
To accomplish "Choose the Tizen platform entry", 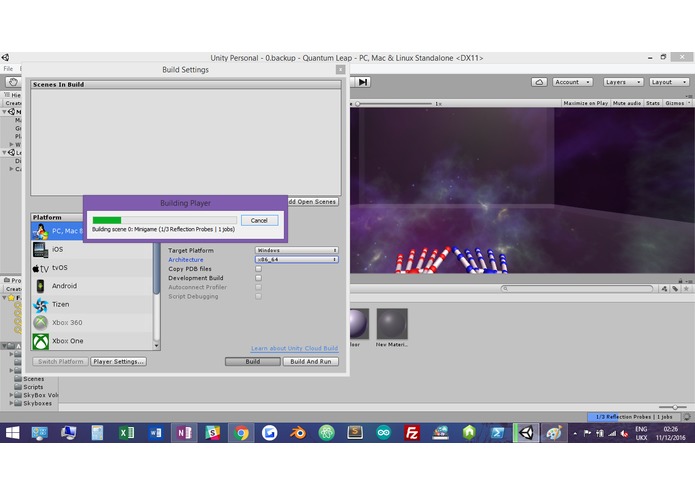I will (x=92, y=304).
